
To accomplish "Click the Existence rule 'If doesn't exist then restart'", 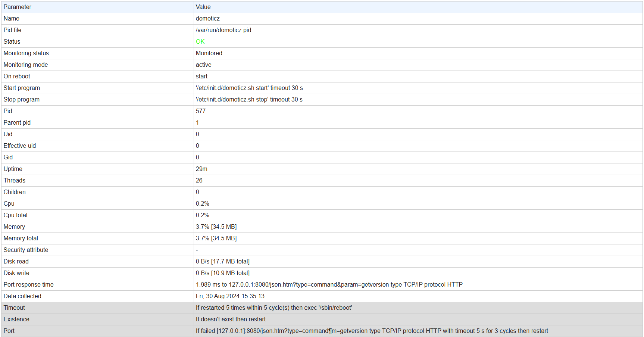I will (231, 319).
